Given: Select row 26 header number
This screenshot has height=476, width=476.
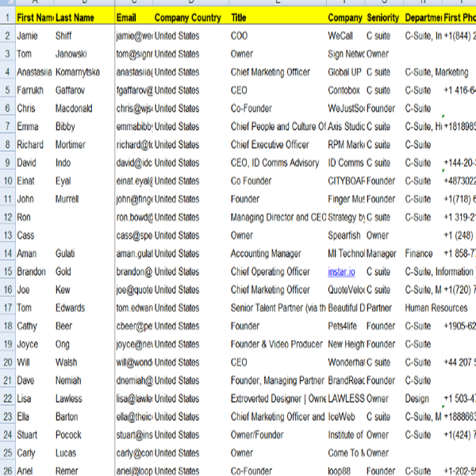Looking at the screenshot, I should click(8, 470).
